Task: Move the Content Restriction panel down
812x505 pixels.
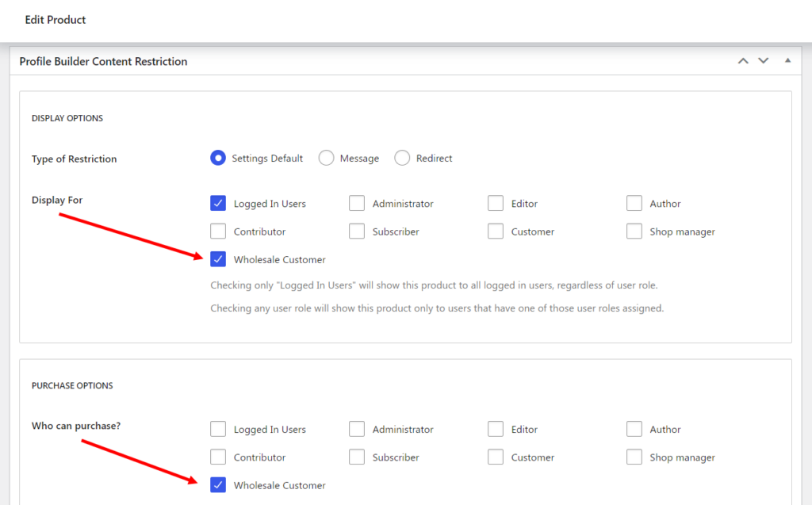Action: pos(764,61)
